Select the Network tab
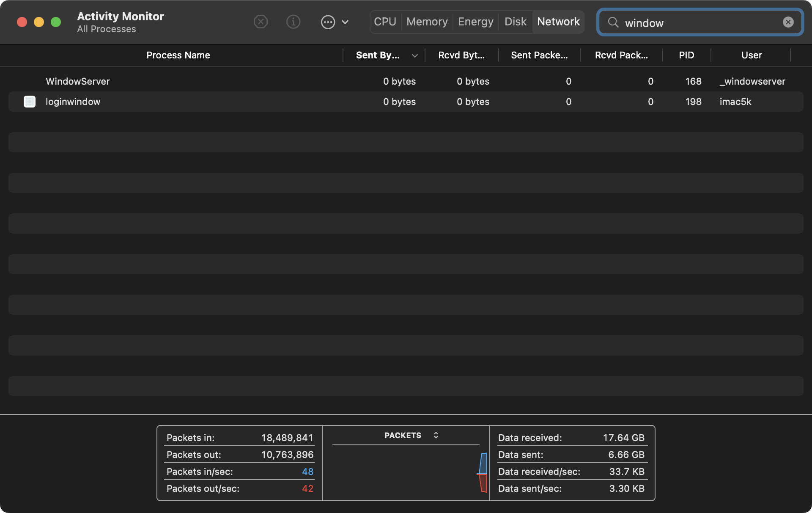The width and height of the screenshot is (812, 513). 558,22
